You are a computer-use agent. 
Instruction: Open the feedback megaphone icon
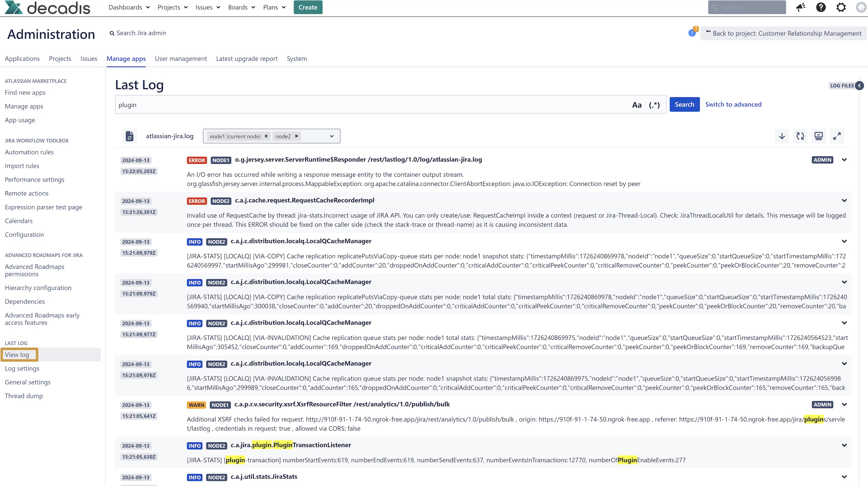pyautogui.click(x=800, y=7)
